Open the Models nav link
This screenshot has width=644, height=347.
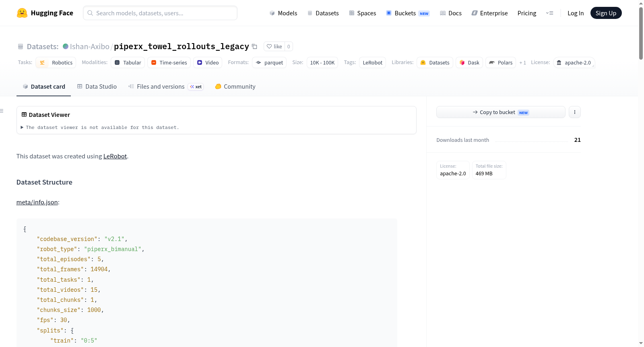283,13
